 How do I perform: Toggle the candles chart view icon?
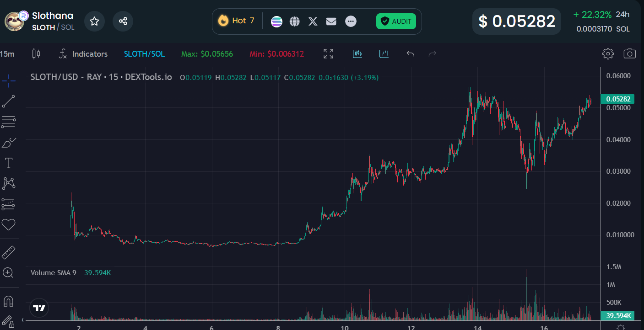pos(357,54)
